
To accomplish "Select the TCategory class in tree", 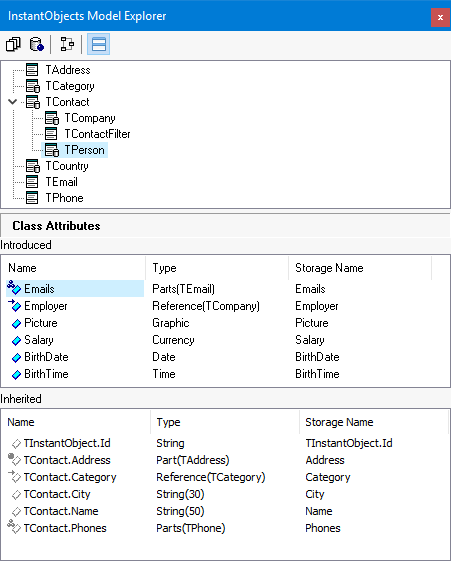I will pos(70,86).
